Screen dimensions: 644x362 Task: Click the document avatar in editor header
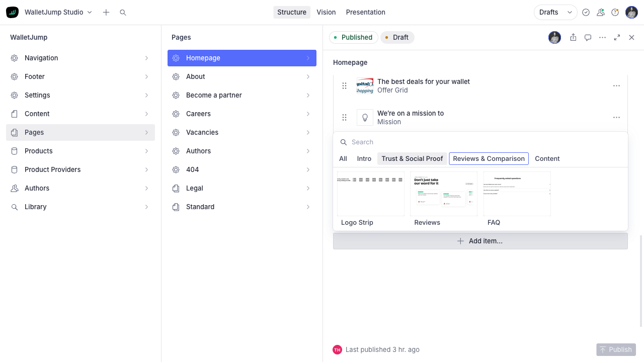coord(554,37)
